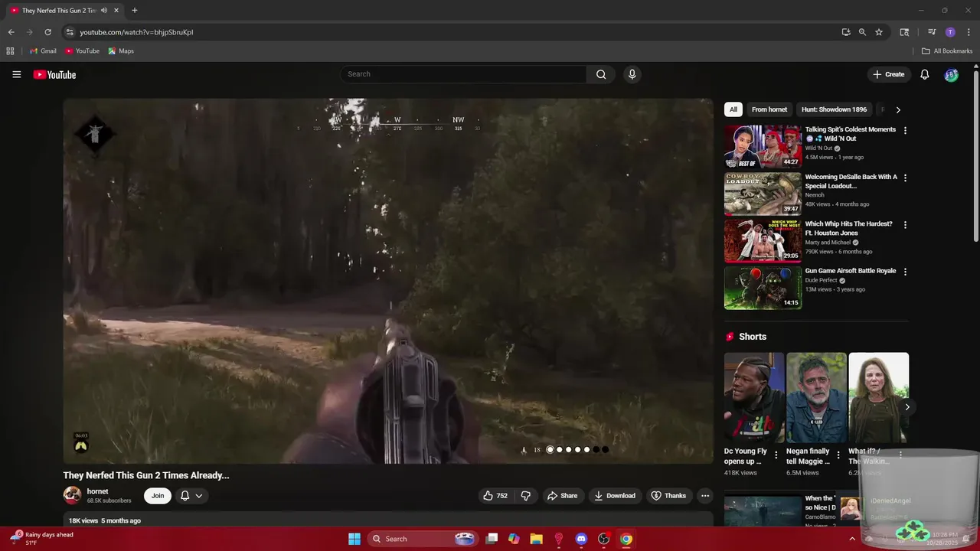Click the taskbar Search box
The height and width of the screenshot is (551, 980).
423,539
